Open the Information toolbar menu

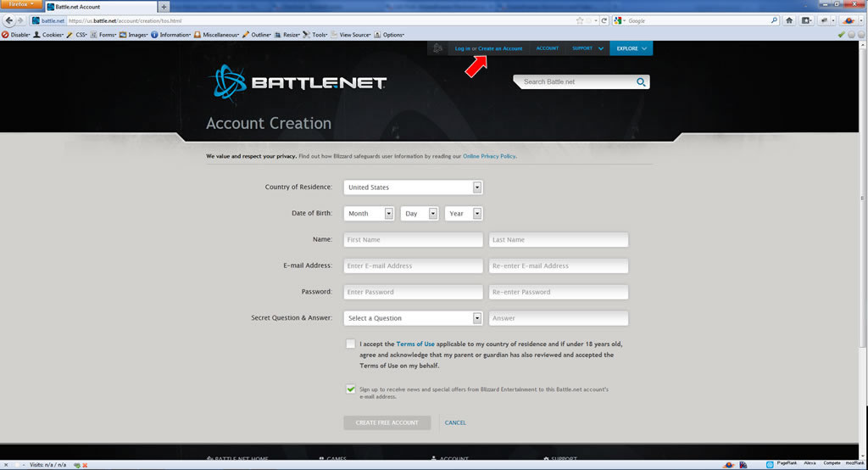click(x=170, y=35)
